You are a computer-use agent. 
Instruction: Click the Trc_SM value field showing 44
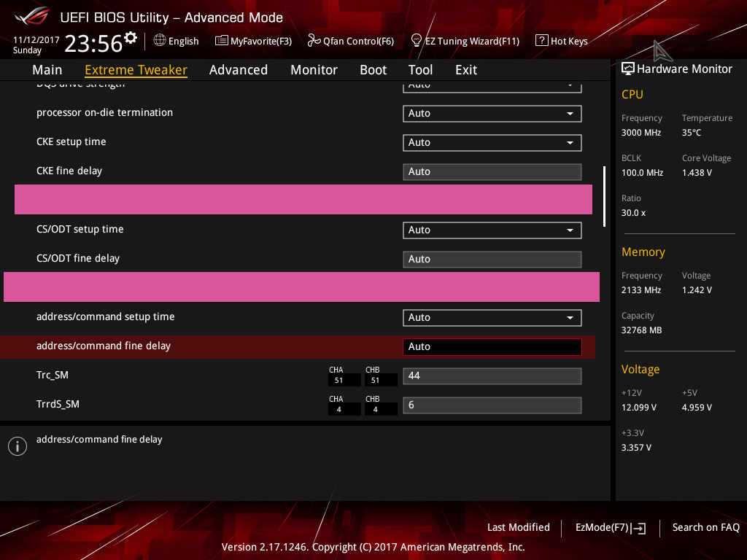pos(492,376)
